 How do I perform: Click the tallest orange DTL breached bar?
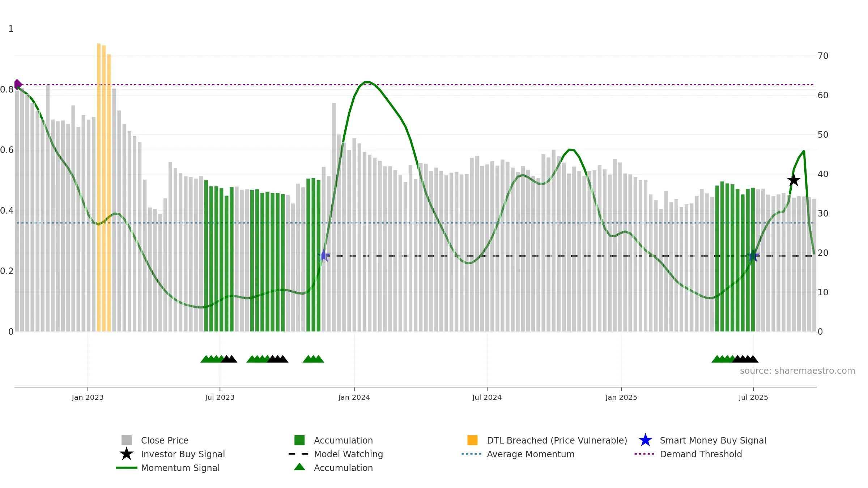click(x=99, y=187)
